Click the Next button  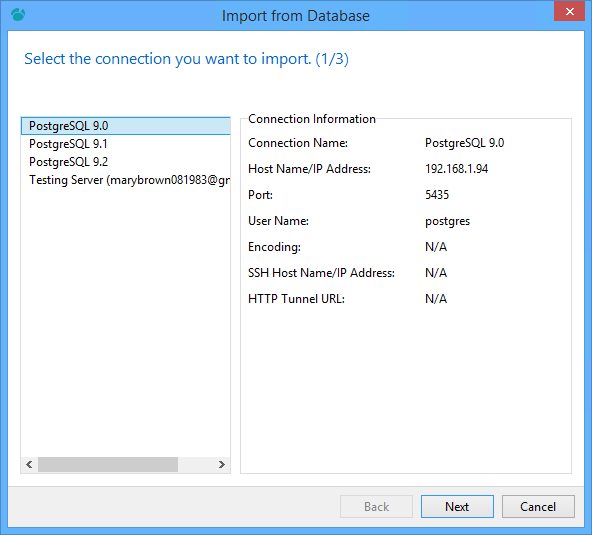[457, 507]
